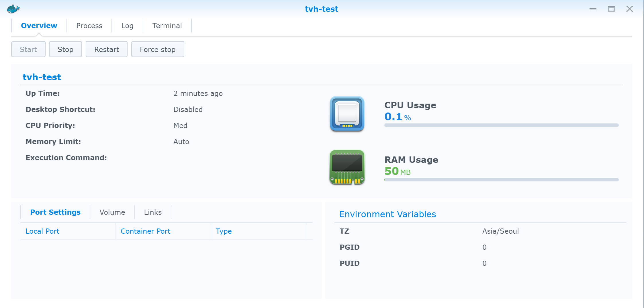Sort by Local Port column
Screen dimensions: 644x308
point(68,231)
